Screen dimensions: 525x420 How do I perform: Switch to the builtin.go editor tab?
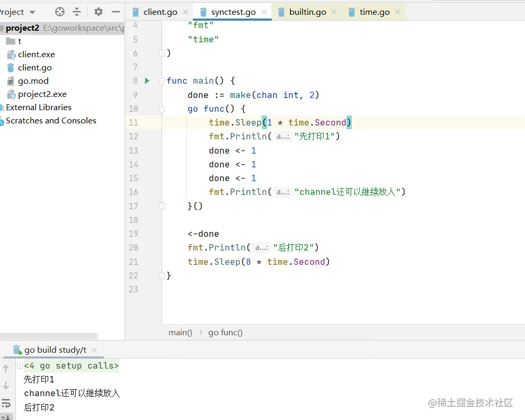(307, 12)
